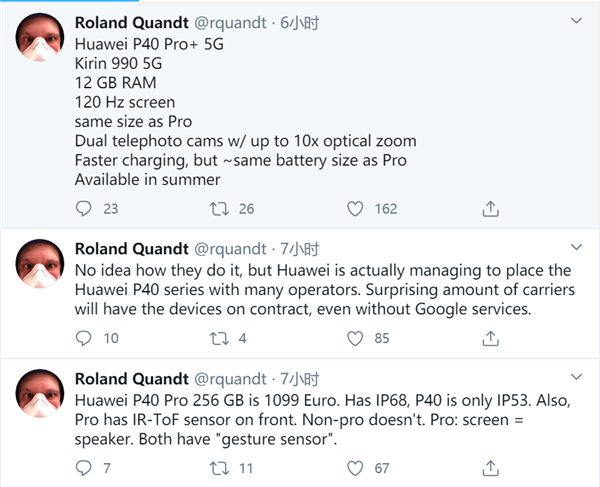The image size is (600, 487).
Task: Open the 6小时 timestamp of the first tweet
Action: pyautogui.click(x=299, y=19)
